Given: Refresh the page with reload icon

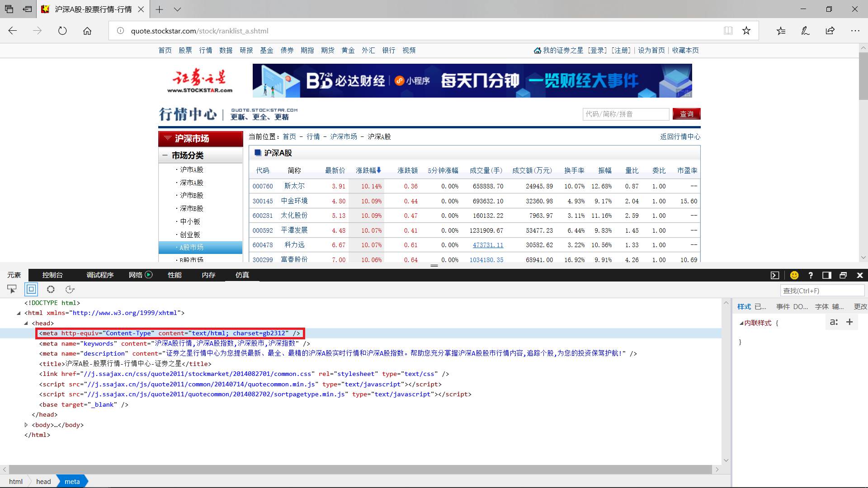Looking at the screenshot, I should click(62, 31).
